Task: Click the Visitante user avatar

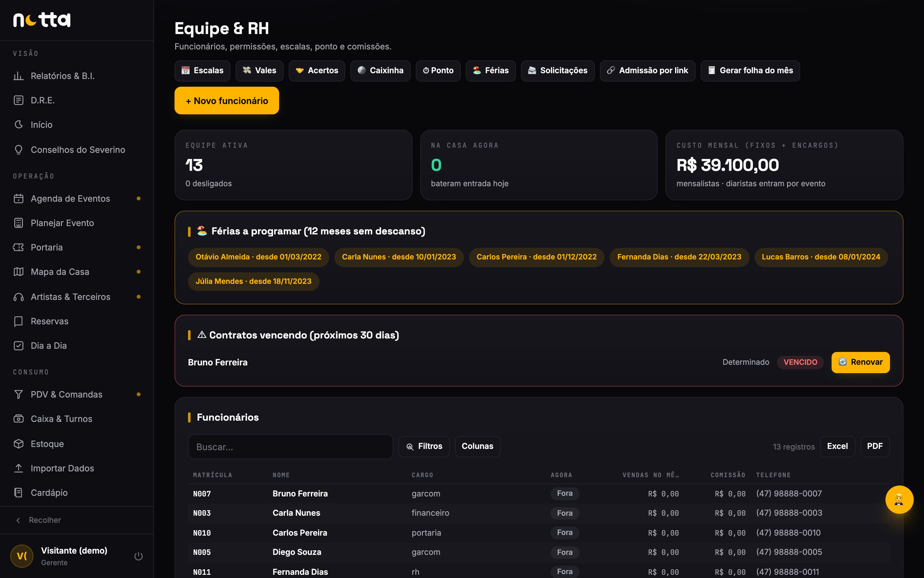Action: (22, 556)
